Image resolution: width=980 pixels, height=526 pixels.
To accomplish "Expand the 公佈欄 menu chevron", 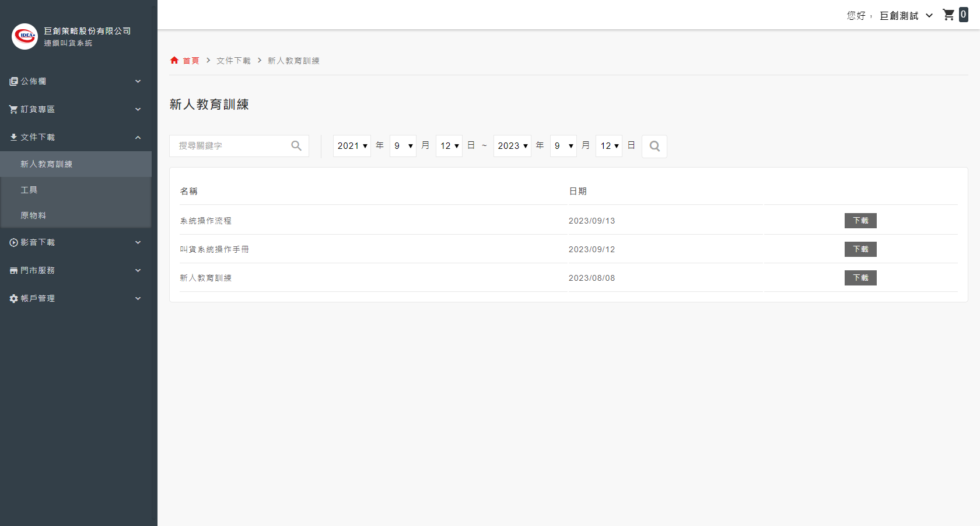I will (x=138, y=81).
